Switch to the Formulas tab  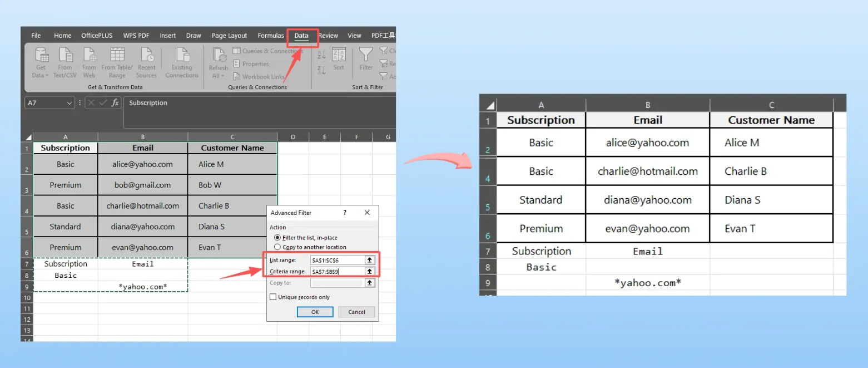[270, 35]
